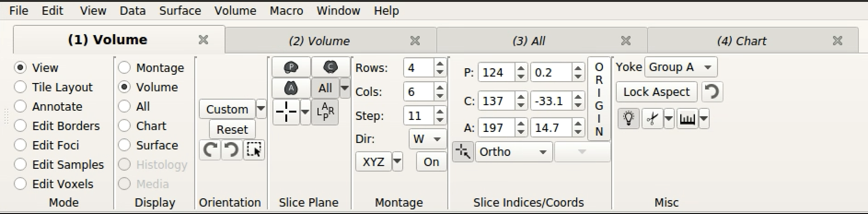The width and height of the screenshot is (868, 214).
Task: Click the undo arrow beside Lock Aspect
Action: pyautogui.click(x=712, y=92)
